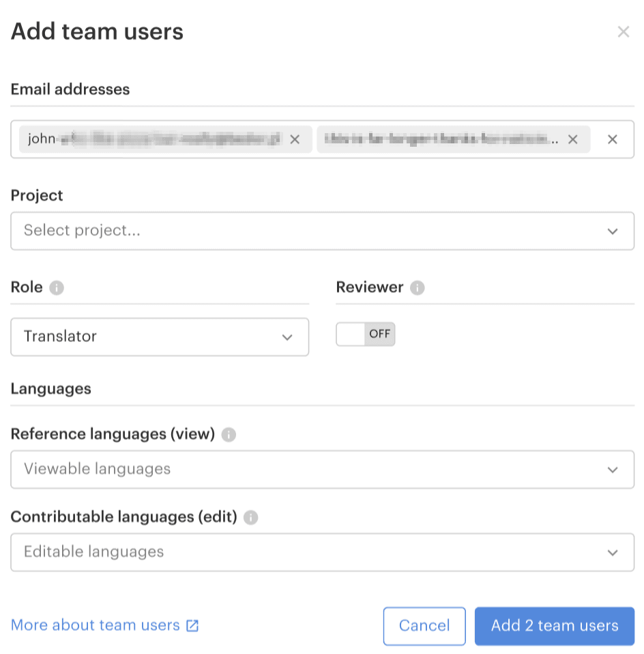Close the Add team users dialog

pos(623,31)
